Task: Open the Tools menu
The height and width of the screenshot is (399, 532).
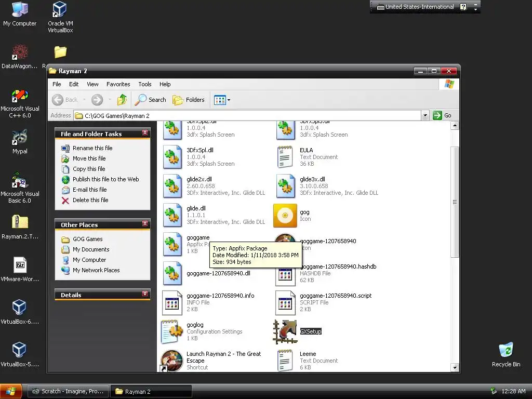Action: coord(144,84)
